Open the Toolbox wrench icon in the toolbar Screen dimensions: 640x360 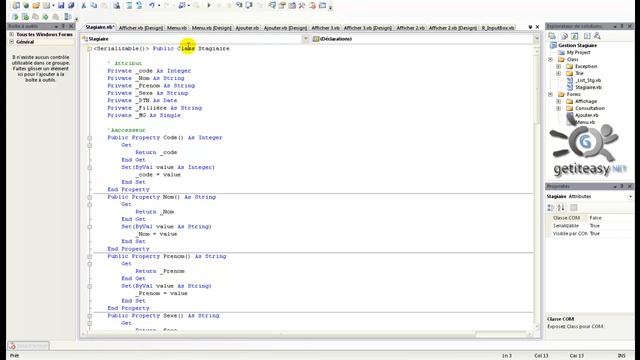pyautogui.click(x=302, y=5)
